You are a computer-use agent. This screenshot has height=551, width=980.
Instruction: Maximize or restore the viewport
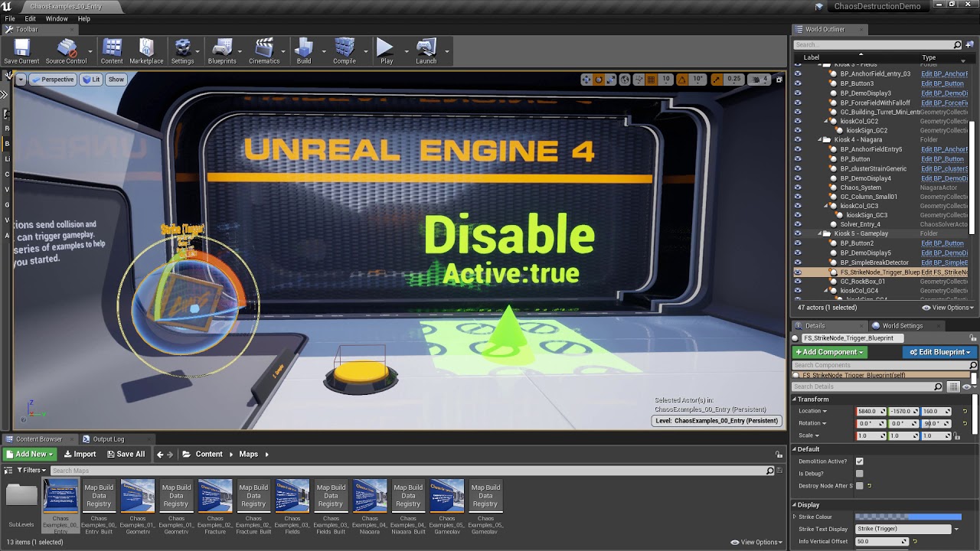[779, 80]
